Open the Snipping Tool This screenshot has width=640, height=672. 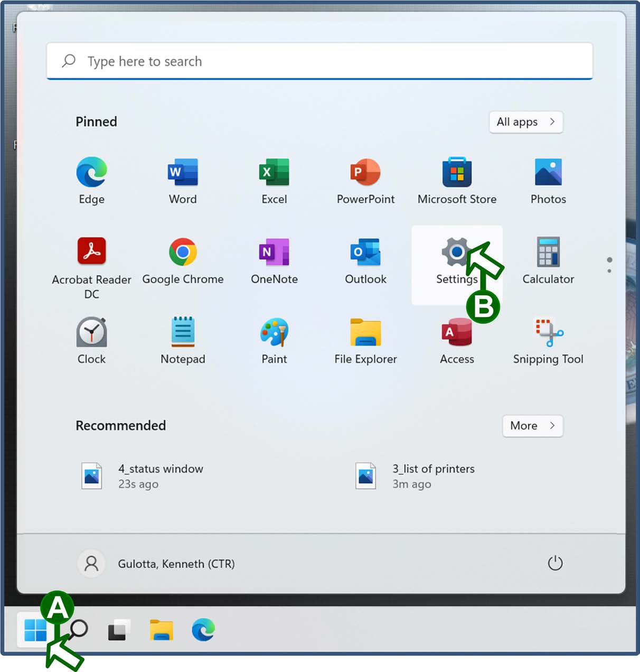tap(548, 341)
